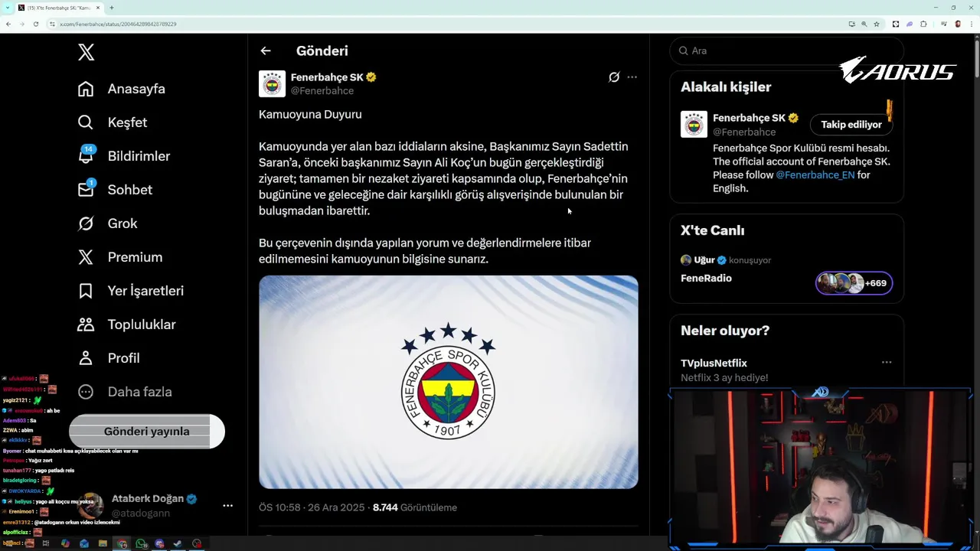980x551 pixels.
Task: Click zoom magnifier icon in address bar
Action: (x=864, y=24)
